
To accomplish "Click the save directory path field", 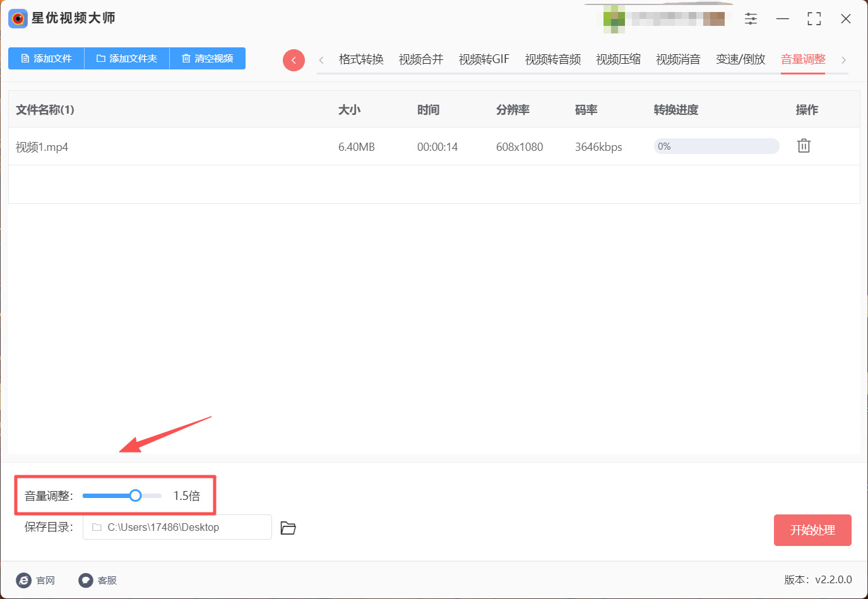I will pos(177,527).
